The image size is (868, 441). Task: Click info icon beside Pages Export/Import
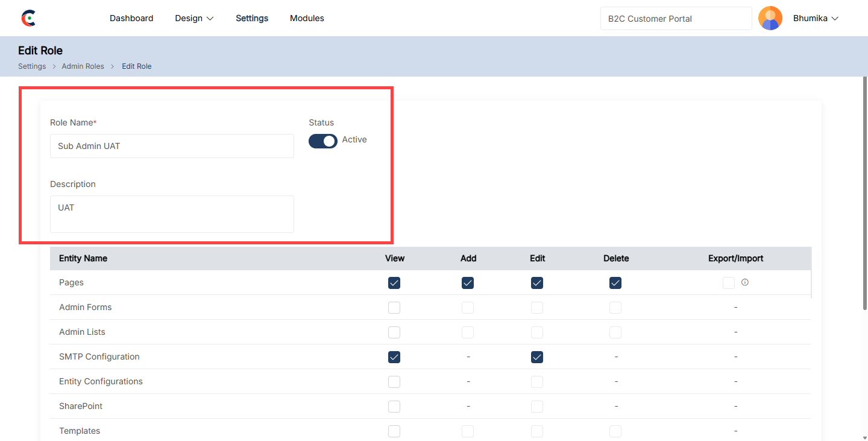[745, 282]
